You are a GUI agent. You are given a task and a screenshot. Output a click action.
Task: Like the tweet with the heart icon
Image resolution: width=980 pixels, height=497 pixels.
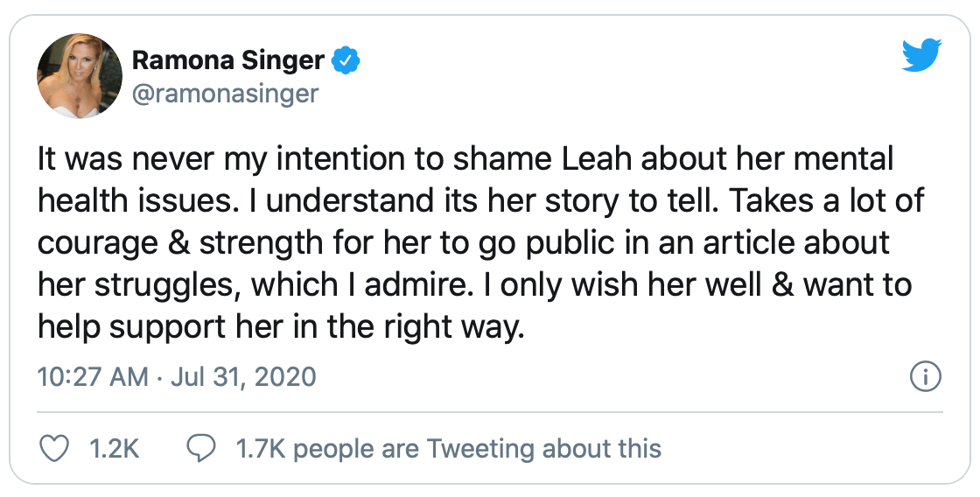pyautogui.click(x=55, y=450)
